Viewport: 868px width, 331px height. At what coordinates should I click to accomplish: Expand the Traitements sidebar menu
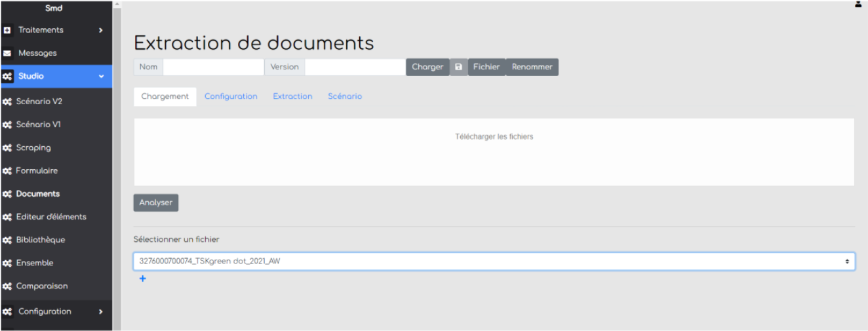(100, 30)
